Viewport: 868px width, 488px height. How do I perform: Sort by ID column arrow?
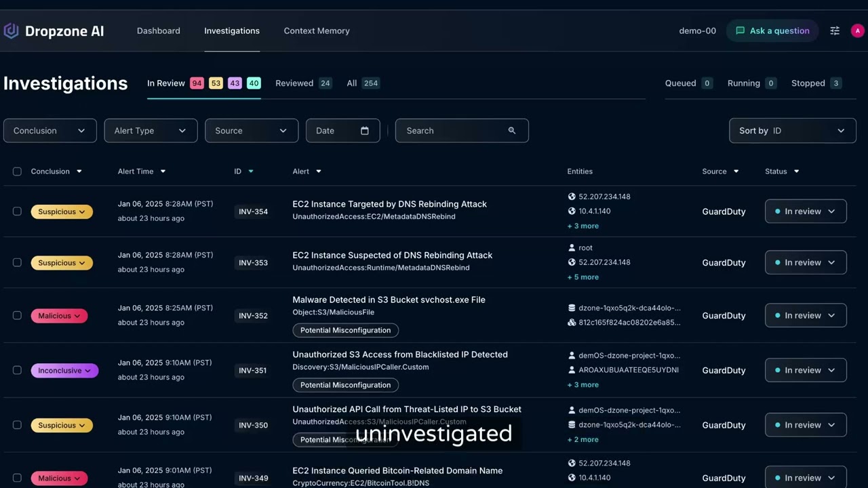[x=251, y=171]
